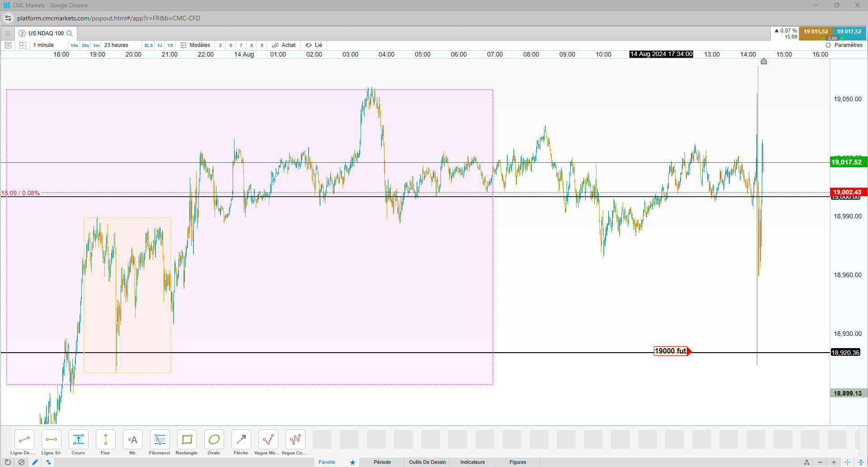Click the red 19,002.43 price axis label
This screenshot has width=868, height=467.
(x=849, y=192)
